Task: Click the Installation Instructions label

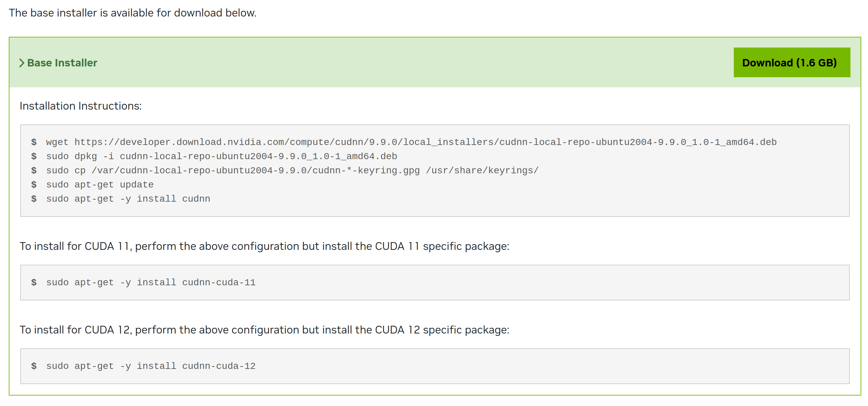Action: (x=81, y=106)
